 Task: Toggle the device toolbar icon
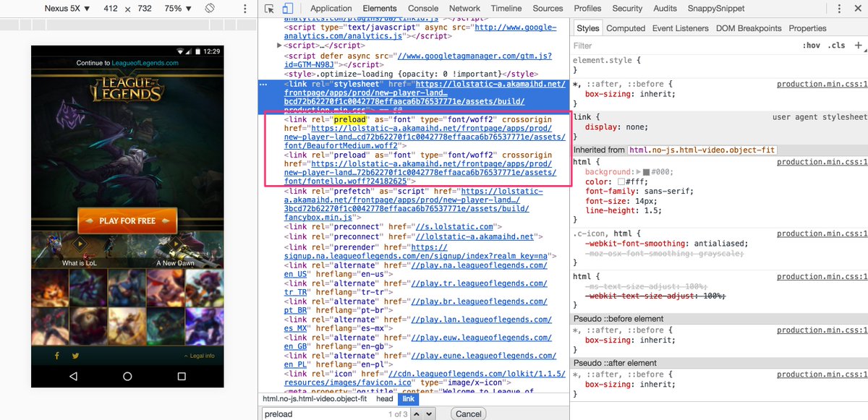287,9
